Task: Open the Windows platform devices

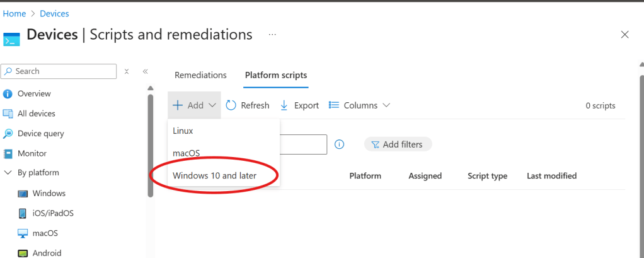Action: click(x=49, y=194)
